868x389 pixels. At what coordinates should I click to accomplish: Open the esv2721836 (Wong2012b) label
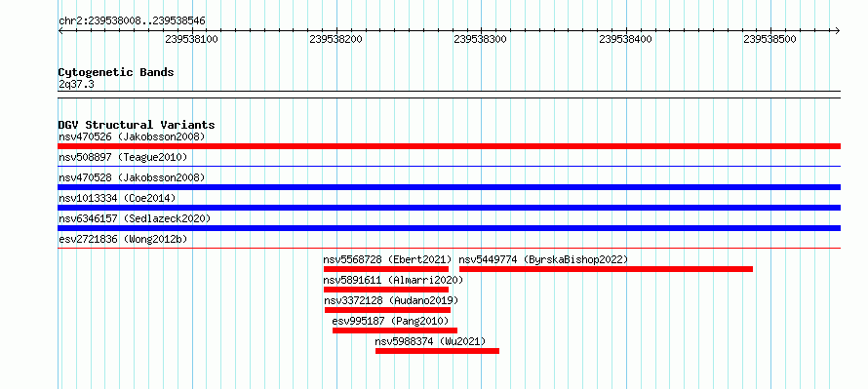(123, 240)
